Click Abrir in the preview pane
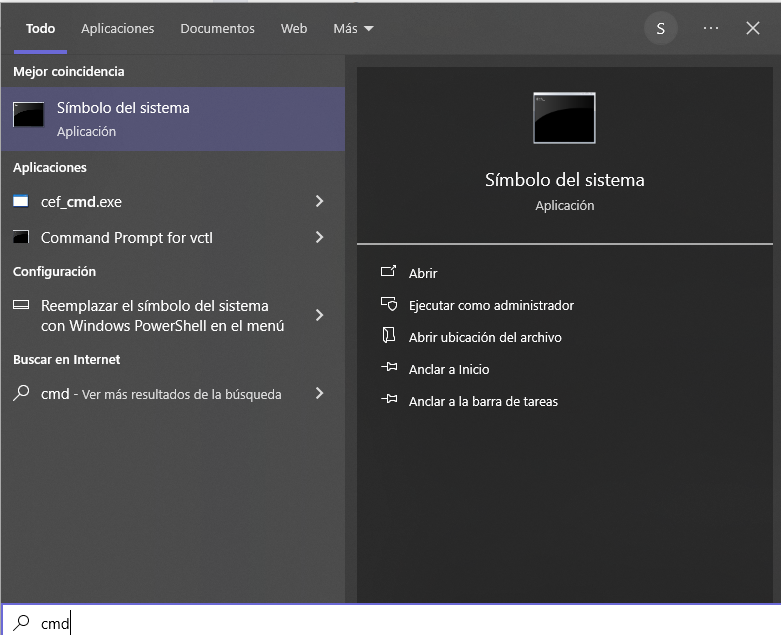 pos(423,273)
